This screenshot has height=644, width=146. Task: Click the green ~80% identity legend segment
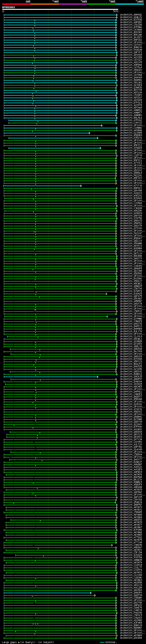point(101,4)
